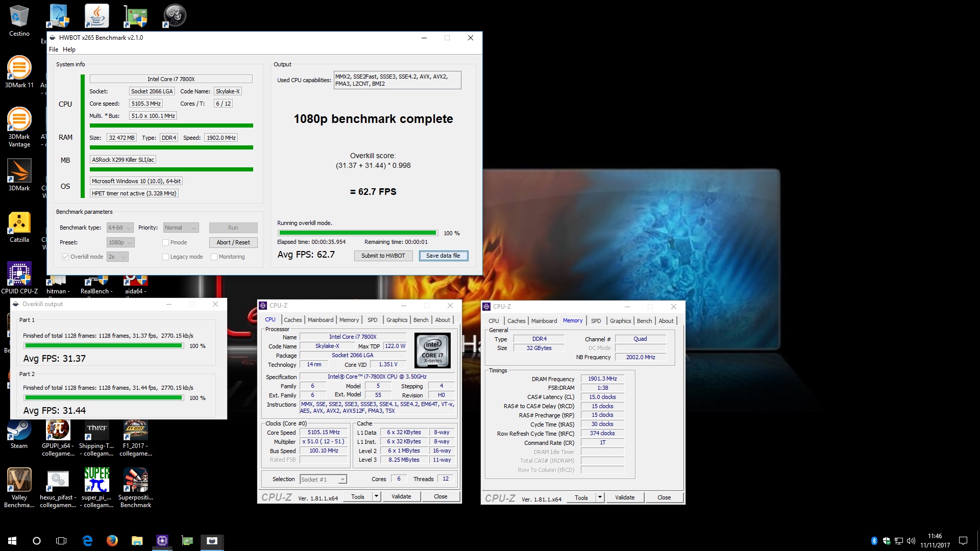Open the Help menu in HWBOT

[x=69, y=49]
